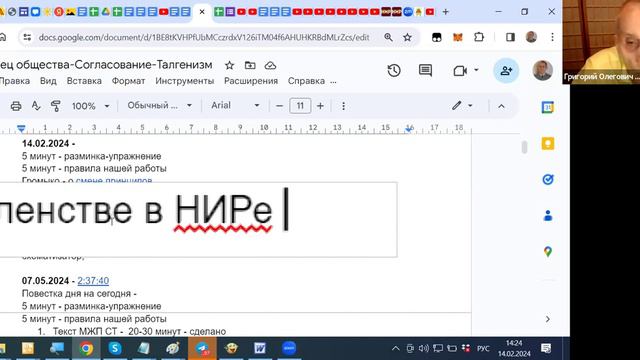640x360 pixels.
Task: Open zoom magnifier icon in address bar
Action: click(388, 37)
